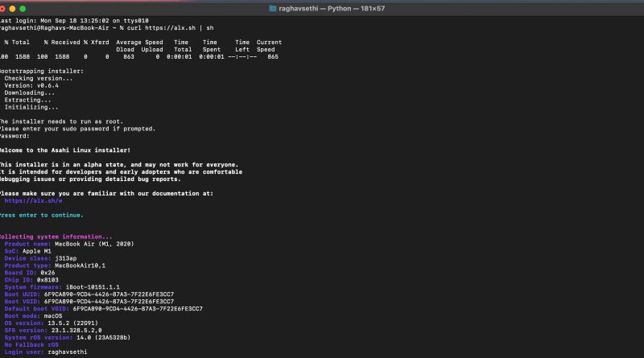This screenshot has height=358, width=644.
Task: Click the 'Boot VGID:' row
Action: (x=89, y=302)
